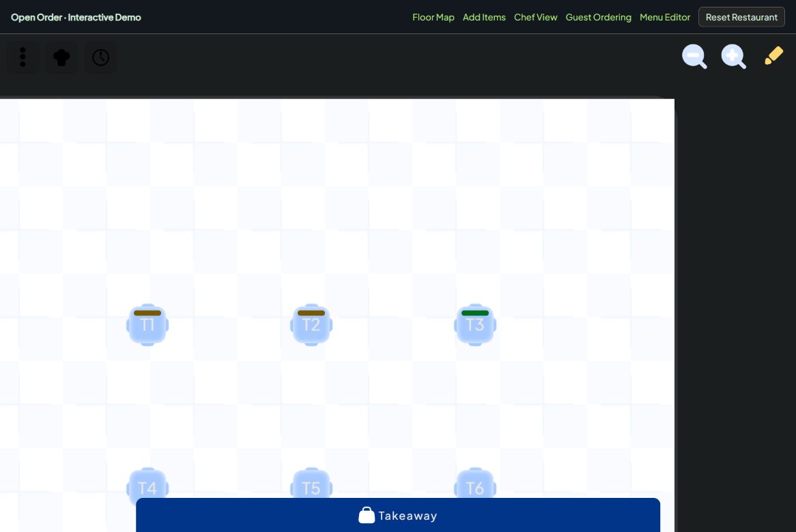The image size is (796, 532).
Task: Open the Add Items page
Action: tap(484, 17)
